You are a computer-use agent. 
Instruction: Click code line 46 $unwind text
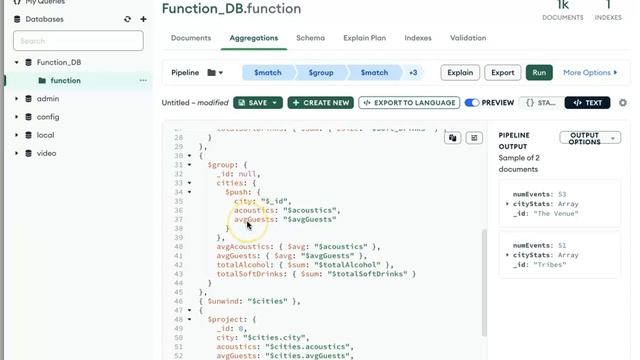pos(249,301)
